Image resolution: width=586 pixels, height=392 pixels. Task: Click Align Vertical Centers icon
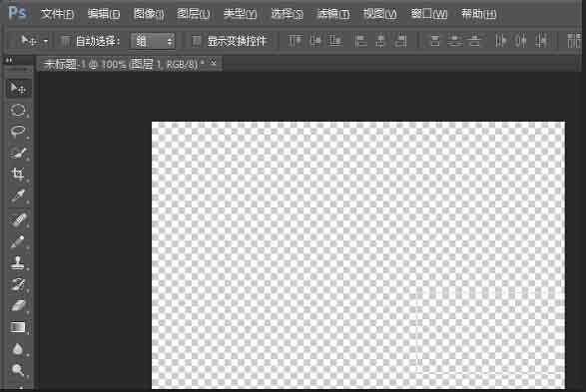point(315,41)
